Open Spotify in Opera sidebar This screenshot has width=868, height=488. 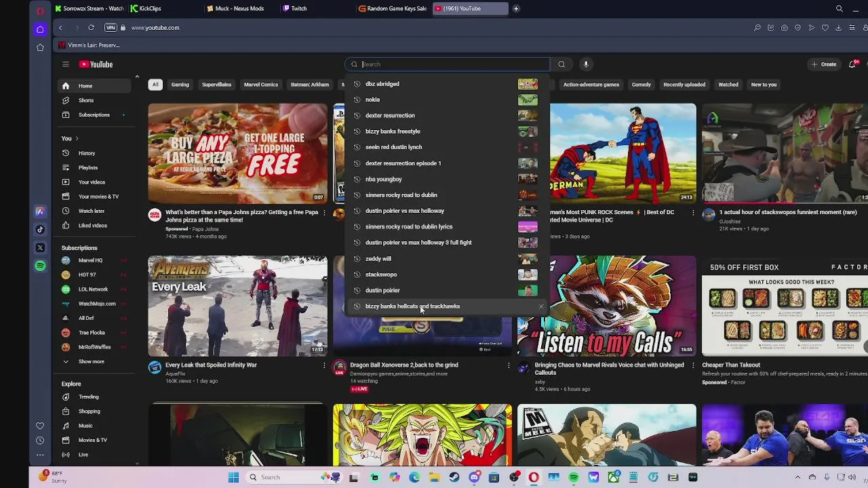(x=40, y=266)
